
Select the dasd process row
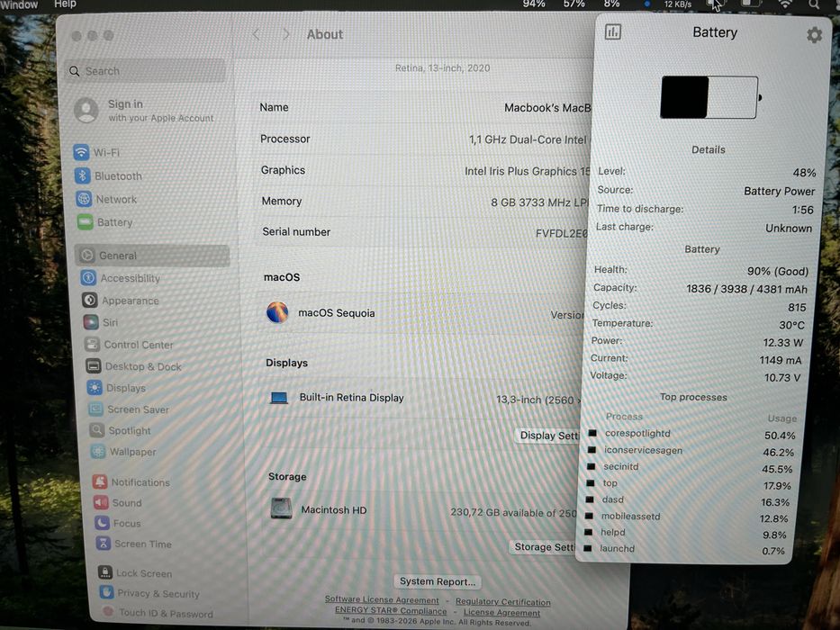[688, 501]
